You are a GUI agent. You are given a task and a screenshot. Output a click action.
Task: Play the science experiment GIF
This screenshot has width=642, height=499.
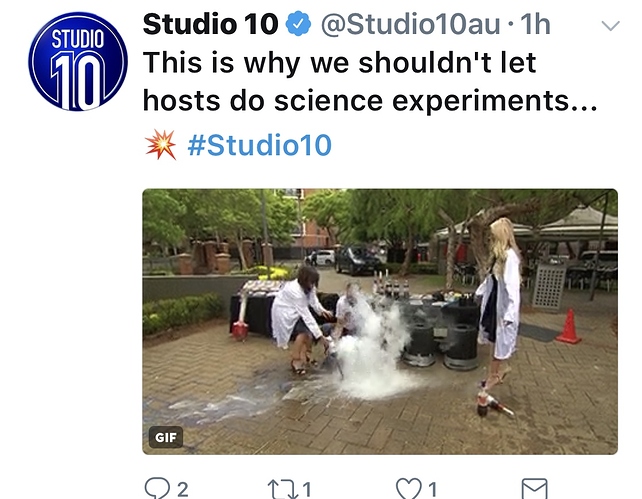(380, 322)
